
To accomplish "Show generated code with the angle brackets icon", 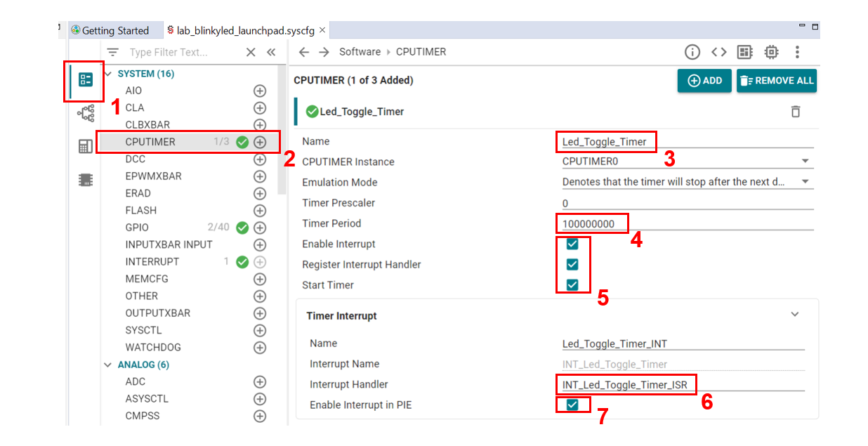I will coord(718,52).
